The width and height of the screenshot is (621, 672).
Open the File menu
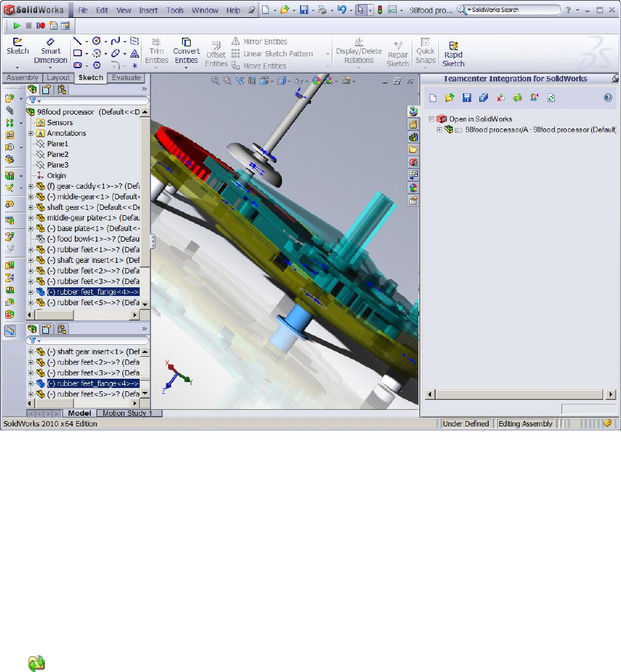pos(83,10)
